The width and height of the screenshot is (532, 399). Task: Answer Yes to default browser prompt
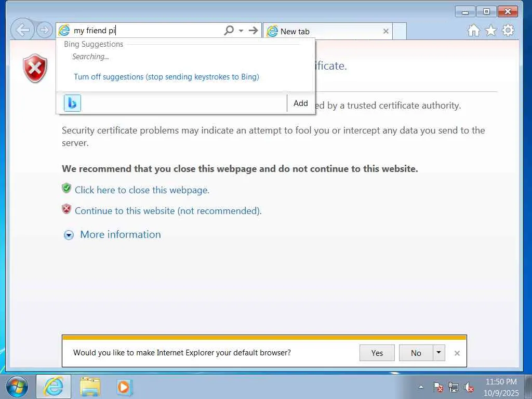click(377, 353)
